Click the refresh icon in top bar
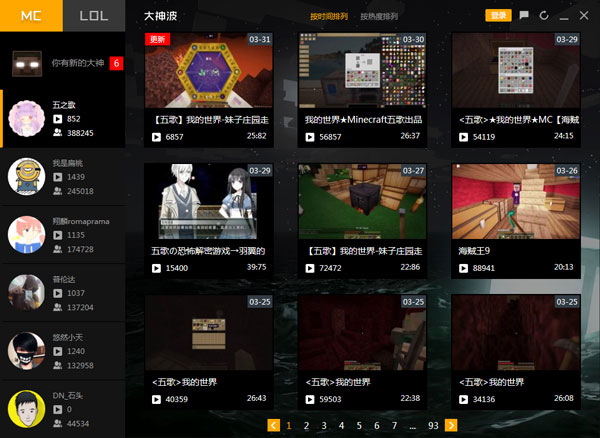 544,16
